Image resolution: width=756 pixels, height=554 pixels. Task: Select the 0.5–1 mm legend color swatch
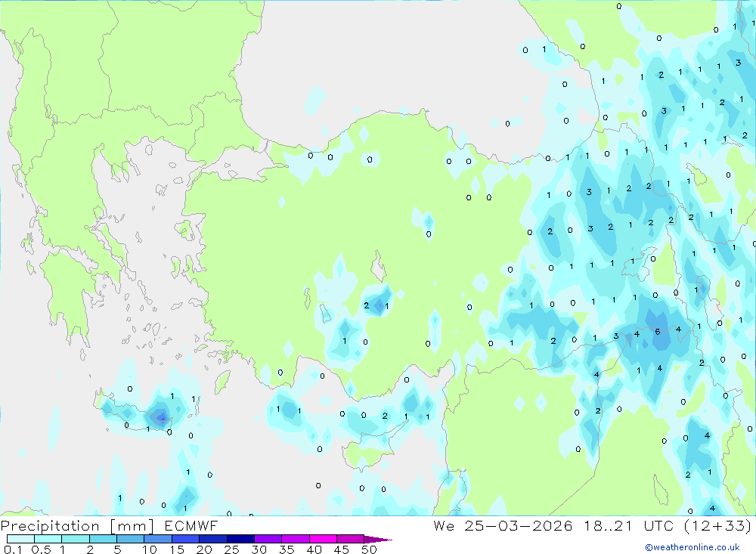pos(48,539)
